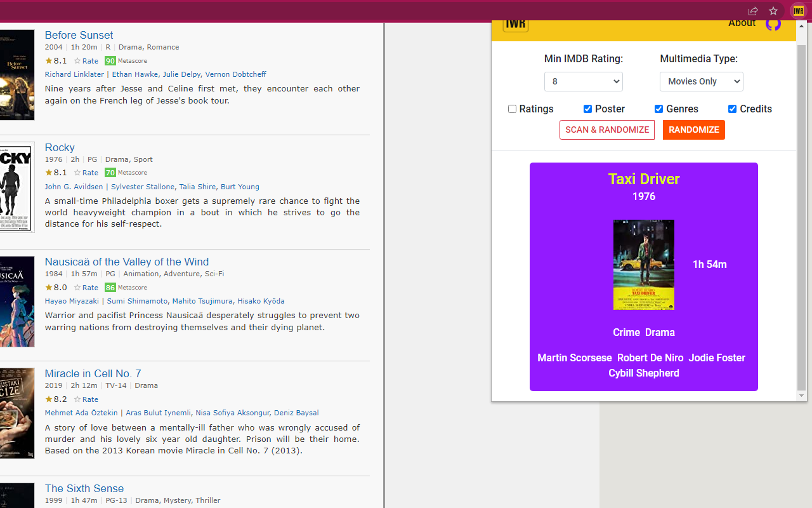The height and width of the screenshot is (508, 812).
Task: Open Burt Young's page
Action: pyautogui.click(x=240, y=187)
